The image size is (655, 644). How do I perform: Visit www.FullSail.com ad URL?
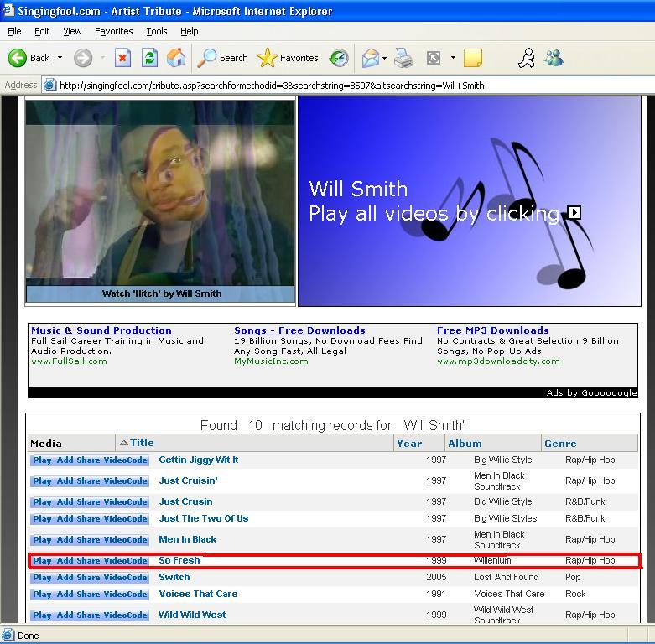pos(69,361)
